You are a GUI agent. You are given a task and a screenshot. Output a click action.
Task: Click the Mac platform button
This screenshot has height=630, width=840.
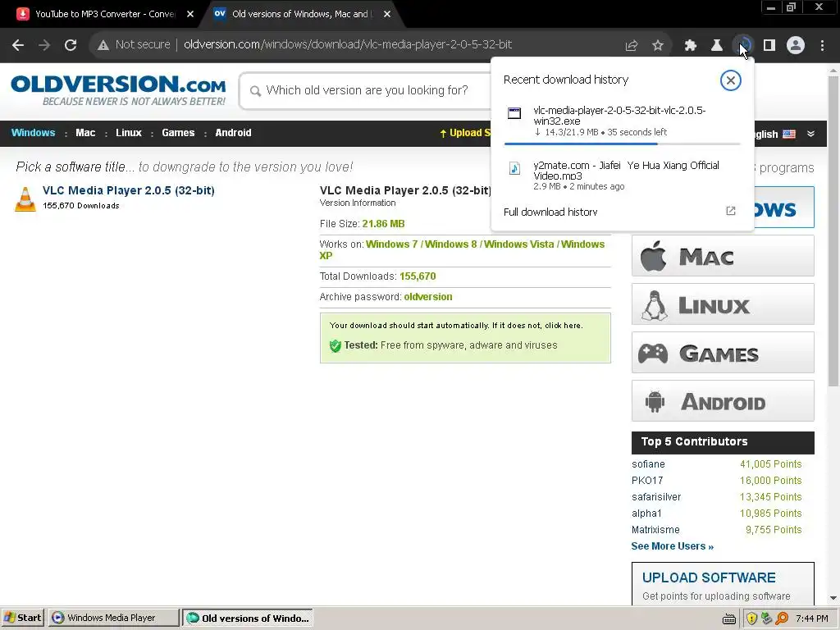[x=723, y=256]
